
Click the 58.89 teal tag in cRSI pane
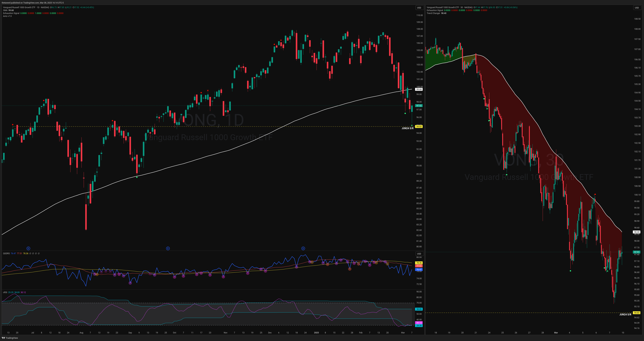[x=419, y=309]
